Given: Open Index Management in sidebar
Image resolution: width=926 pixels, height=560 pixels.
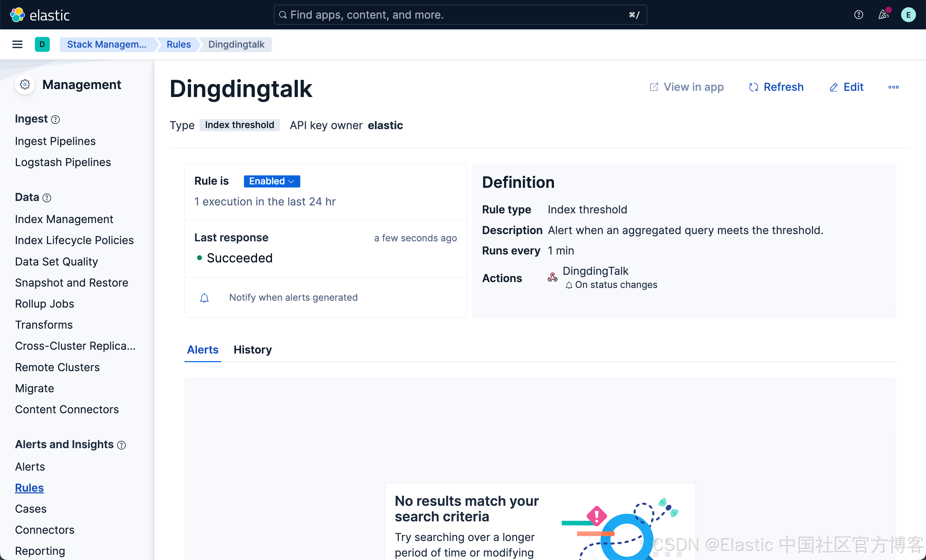Looking at the screenshot, I should pyautogui.click(x=64, y=219).
